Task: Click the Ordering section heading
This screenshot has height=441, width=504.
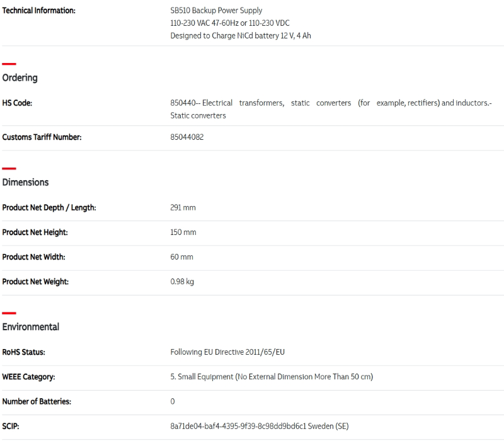Action: click(20, 77)
